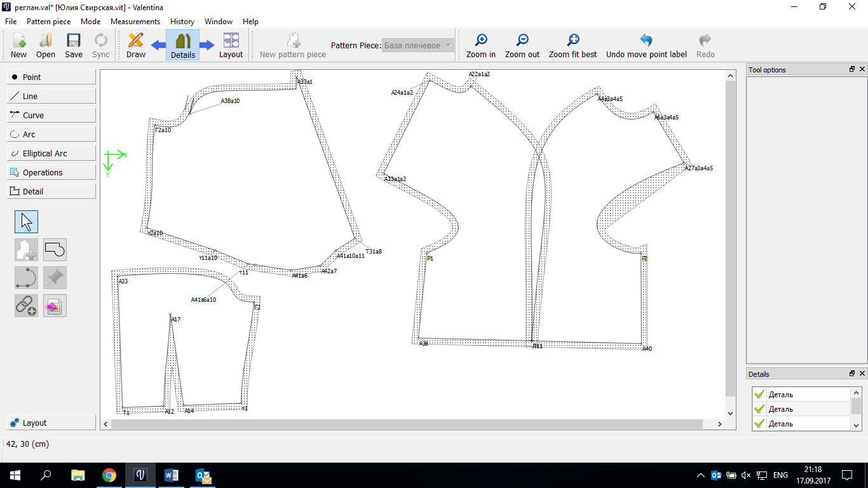Viewport: 868px width, 488px height.
Task: Float the Details panel
Action: tap(852, 374)
